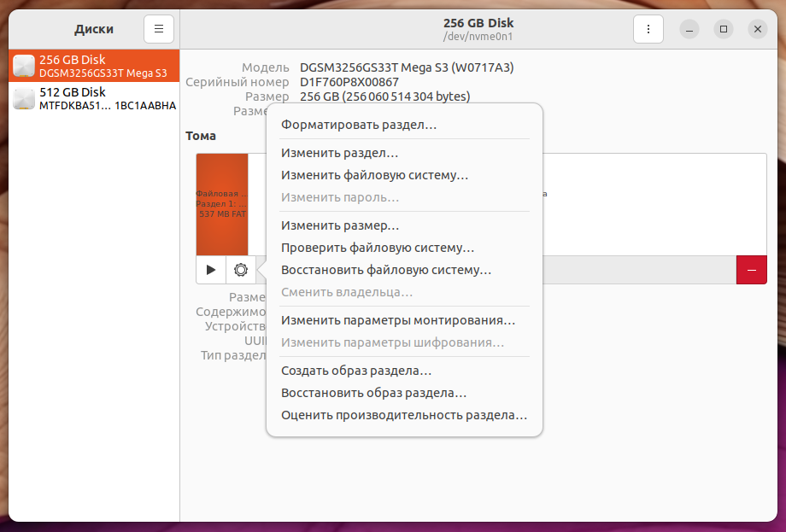
Task: Close the Disks window
Action: point(758,29)
